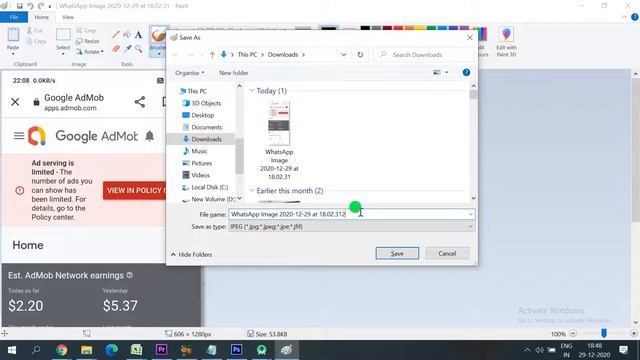Open Adobe Premiere Pro from the taskbar
This screenshot has width=640, height=360.
tap(161, 350)
